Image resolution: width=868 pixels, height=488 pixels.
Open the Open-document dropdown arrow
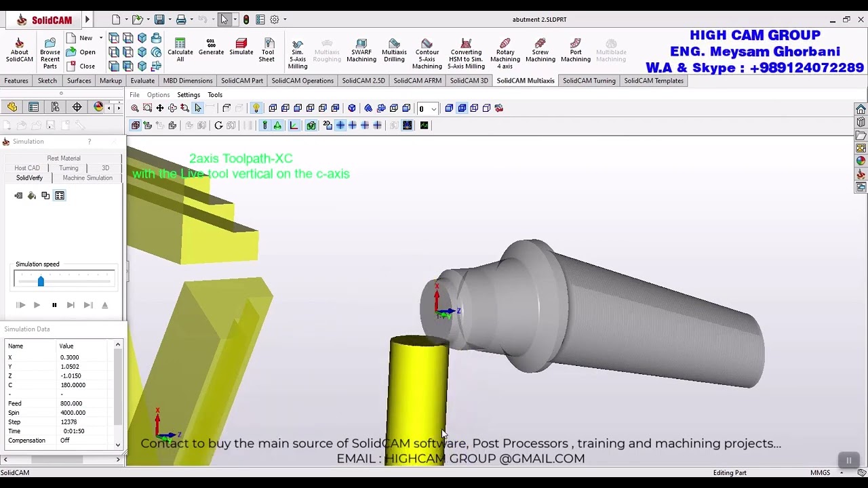click(x=148, y=20)
